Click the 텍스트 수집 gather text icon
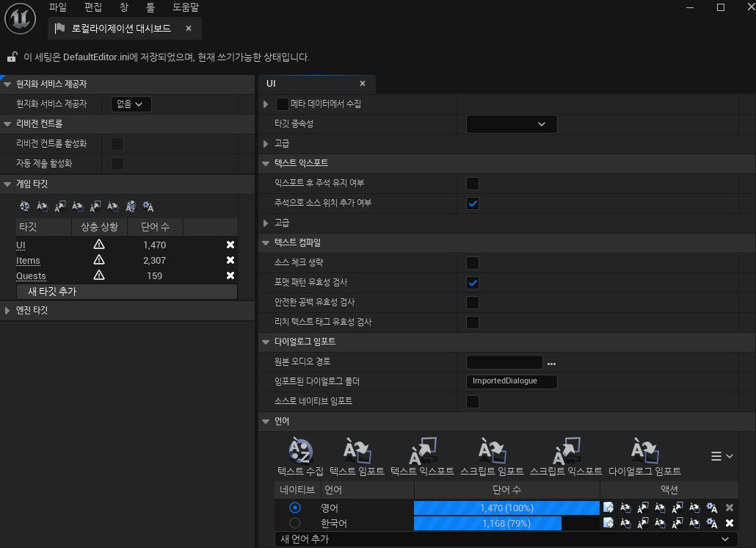756x548 pixels. pyautogui.click(x=300, y=450)
